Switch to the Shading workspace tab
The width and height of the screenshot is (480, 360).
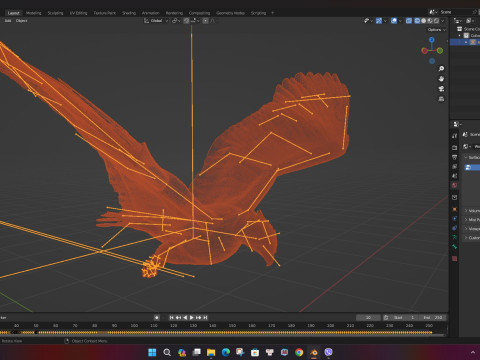point(129,13)
